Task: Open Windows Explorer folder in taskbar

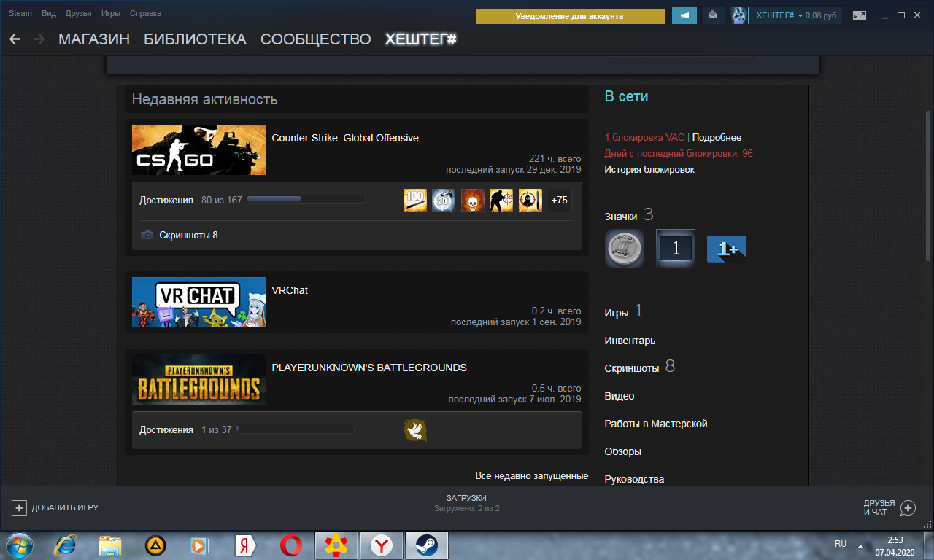Action: tap(110, 545)
